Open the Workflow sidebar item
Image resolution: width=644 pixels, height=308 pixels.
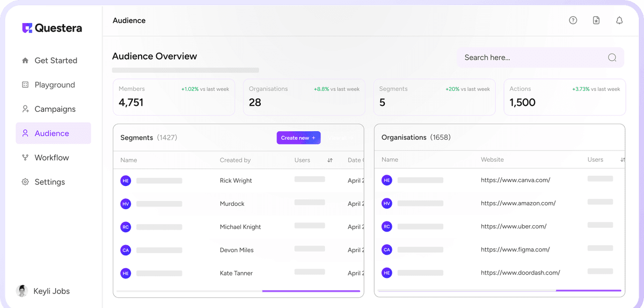(52, 157)
